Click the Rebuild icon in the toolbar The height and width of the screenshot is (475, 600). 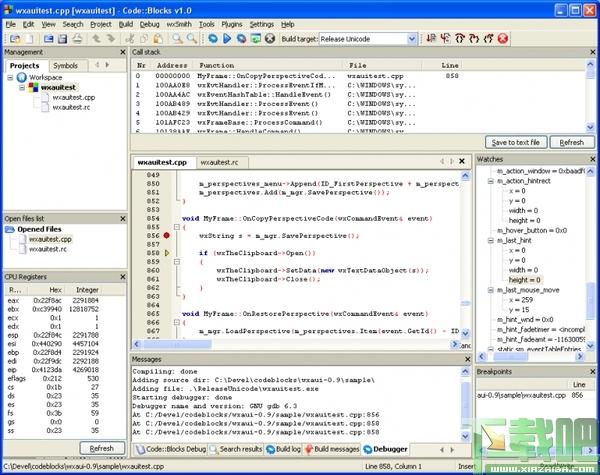coord(256,39)
